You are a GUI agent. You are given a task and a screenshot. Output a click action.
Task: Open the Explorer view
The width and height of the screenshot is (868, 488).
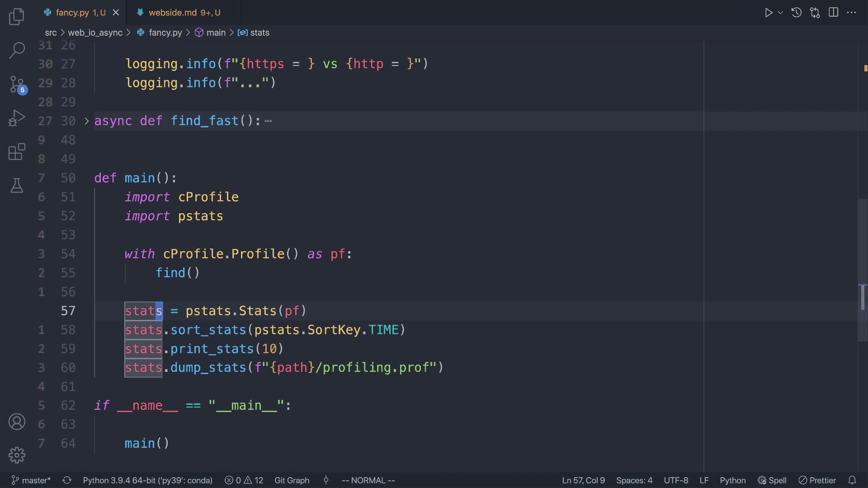[17, 16]
